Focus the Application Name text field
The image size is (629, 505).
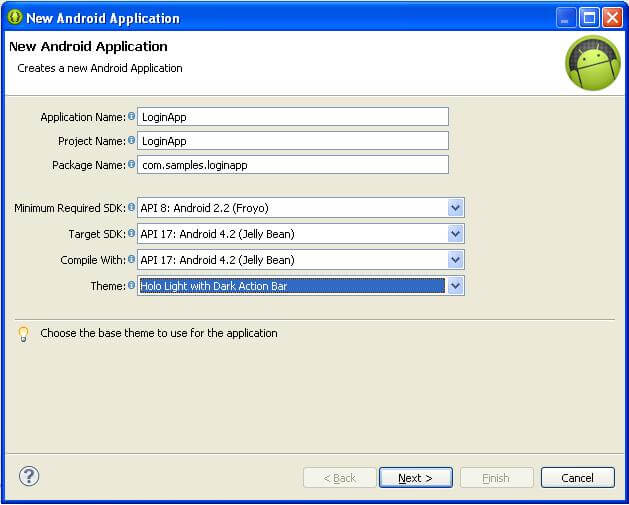click(x=293, y=117)
